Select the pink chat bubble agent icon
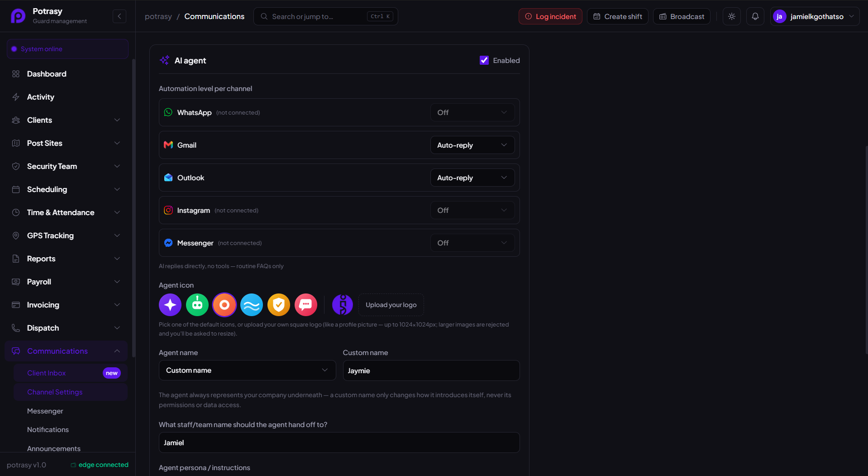The width and height of the screenshot is (868, 476). coord(306,305)
